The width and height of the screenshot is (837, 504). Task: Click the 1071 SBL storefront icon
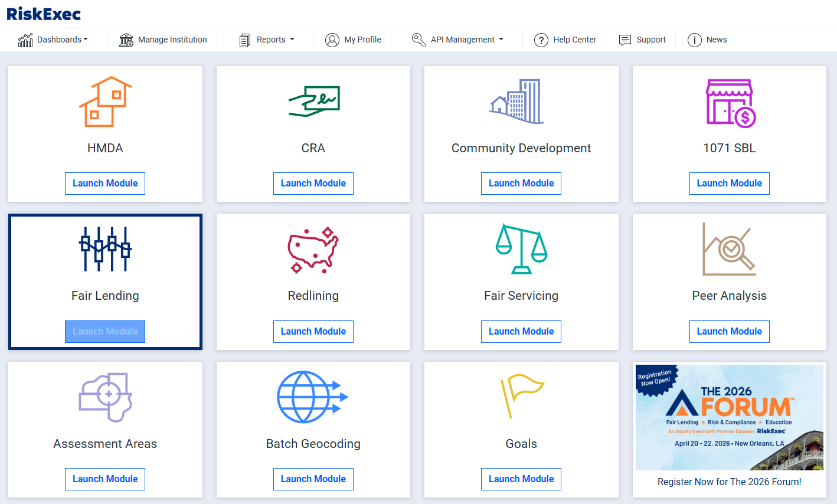[x=730, y=103]
